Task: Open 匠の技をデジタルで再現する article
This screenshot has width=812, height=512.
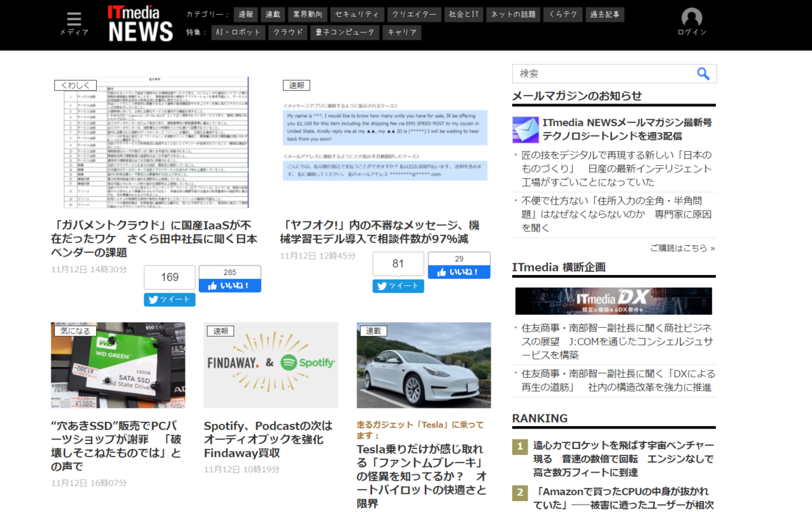Action: tap(616, 169)
